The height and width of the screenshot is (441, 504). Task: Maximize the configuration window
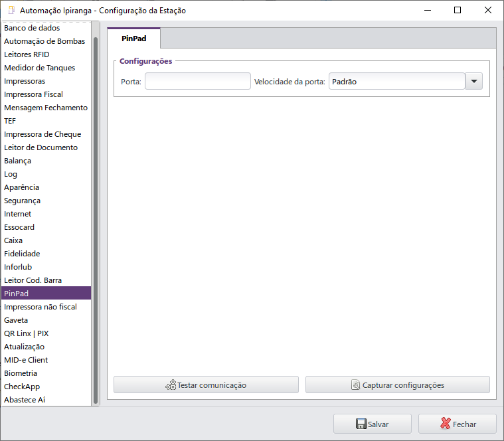click(458, 10)
